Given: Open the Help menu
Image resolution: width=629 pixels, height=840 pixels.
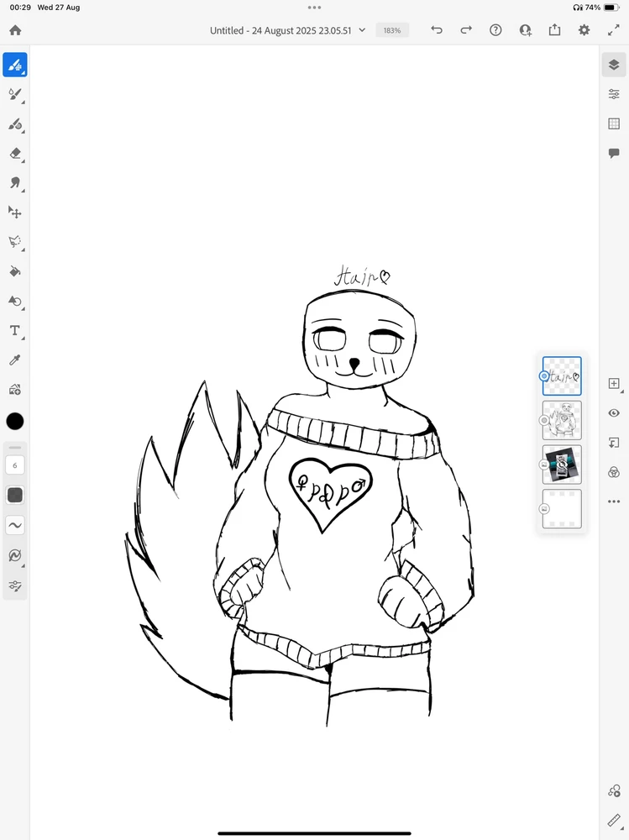Looking at the screenshot, I should 495,30.
